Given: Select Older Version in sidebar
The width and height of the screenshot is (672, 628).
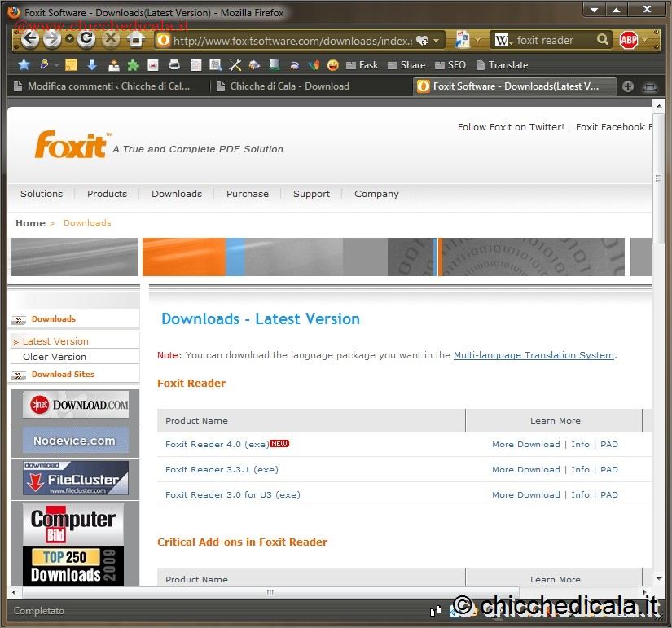Looking at the screenshot, I should pos(55,357).
